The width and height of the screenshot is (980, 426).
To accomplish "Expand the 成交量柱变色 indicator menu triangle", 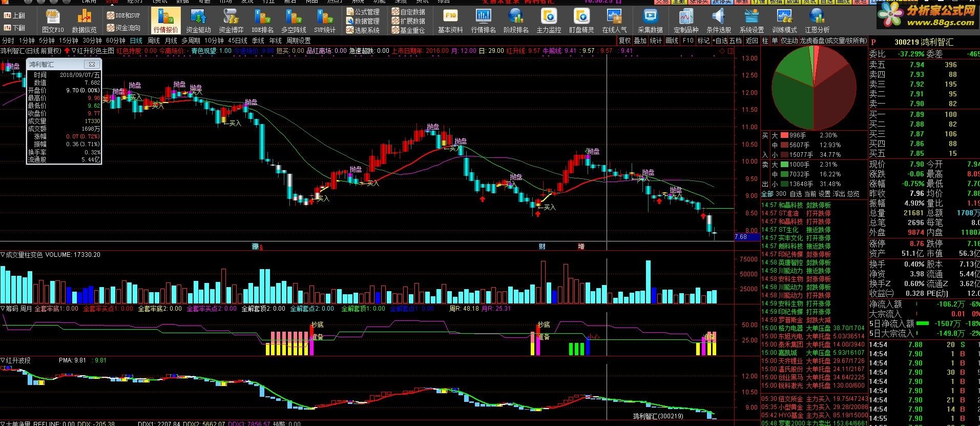I will point(3,254).
